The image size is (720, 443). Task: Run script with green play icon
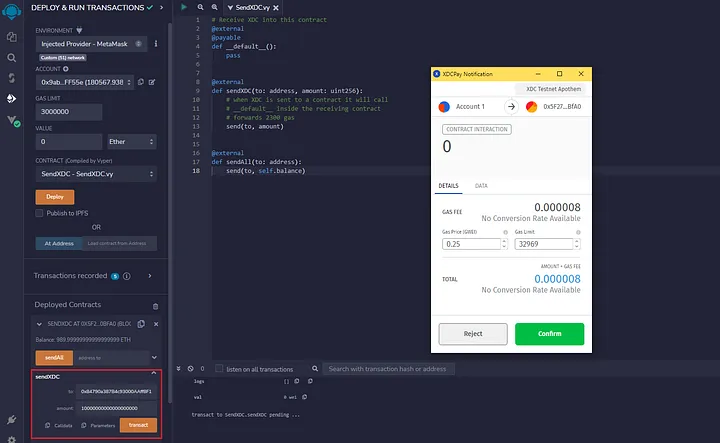(x=184, y=7)
